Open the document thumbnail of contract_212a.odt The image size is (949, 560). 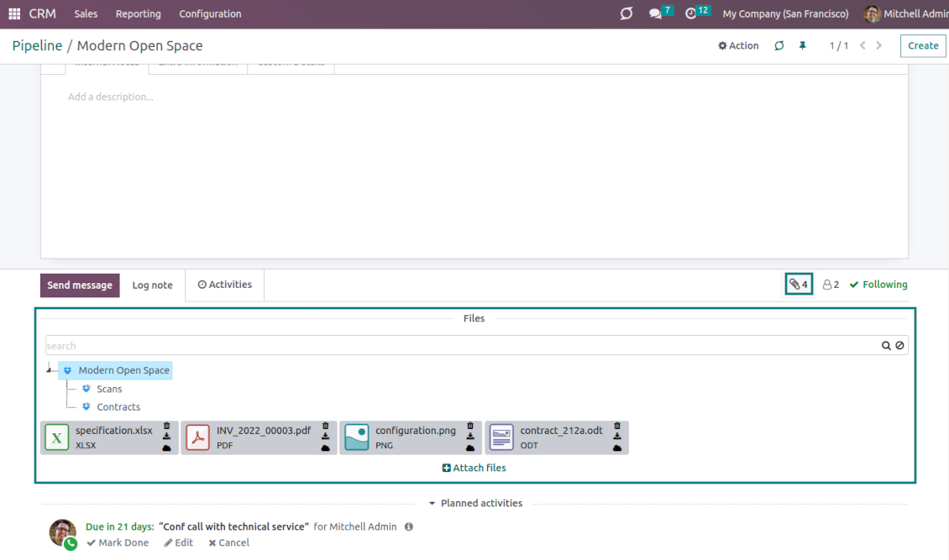click(x=501, y=437)
